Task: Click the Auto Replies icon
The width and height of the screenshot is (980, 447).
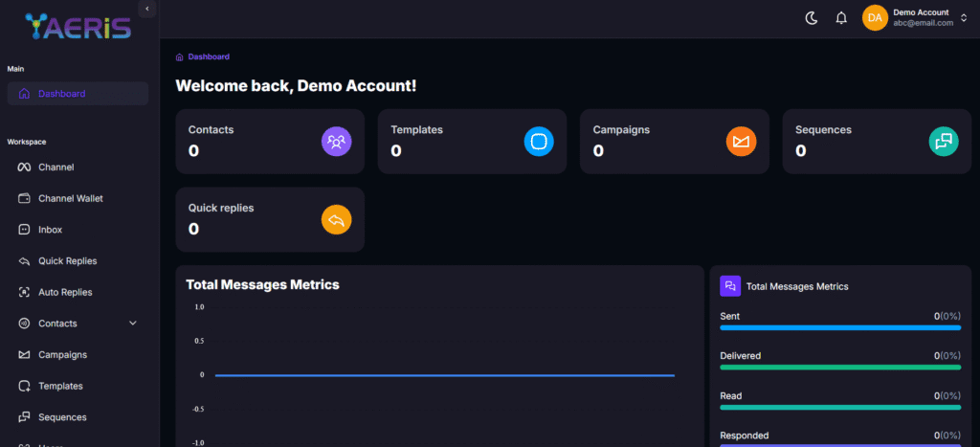Action: click(24, 292)
